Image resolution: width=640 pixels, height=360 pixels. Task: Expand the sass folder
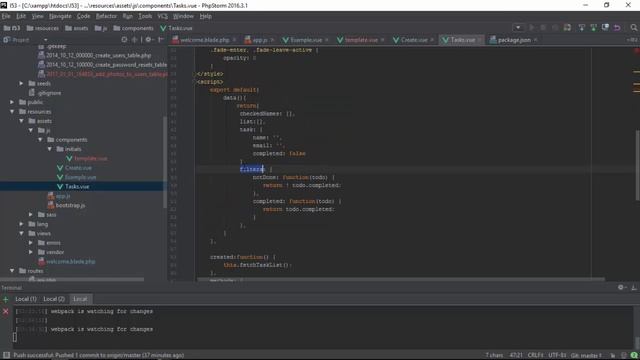point(31,214)
